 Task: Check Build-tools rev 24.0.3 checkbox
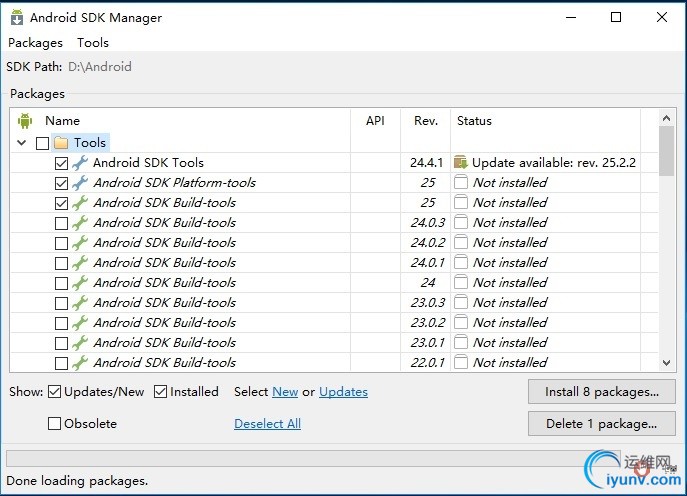[x=61, y=223]
